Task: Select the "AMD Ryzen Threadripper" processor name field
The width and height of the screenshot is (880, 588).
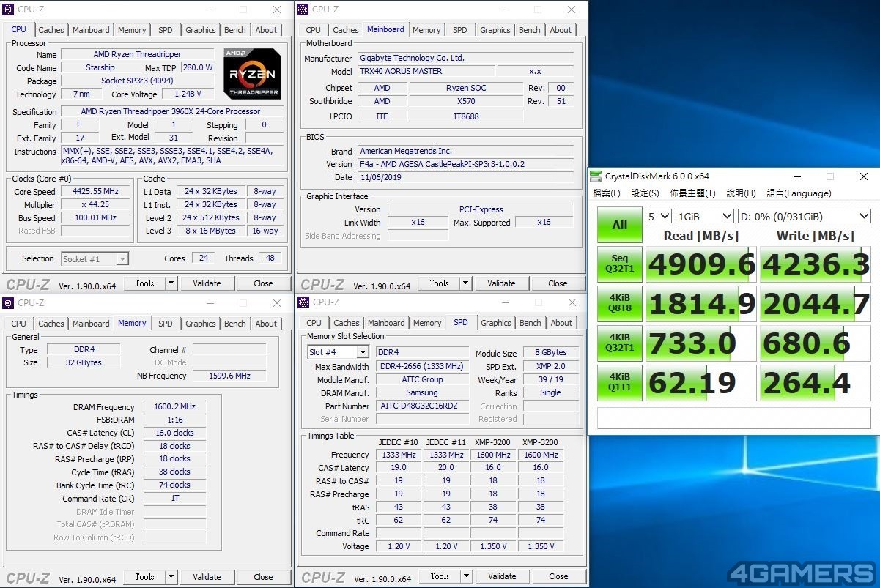Action: 138,54
